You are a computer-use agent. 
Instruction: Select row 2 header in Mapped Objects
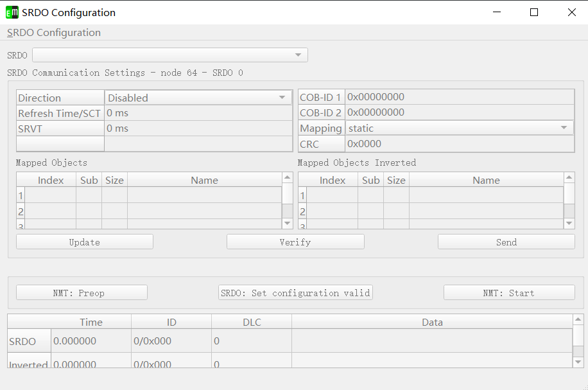21,211
